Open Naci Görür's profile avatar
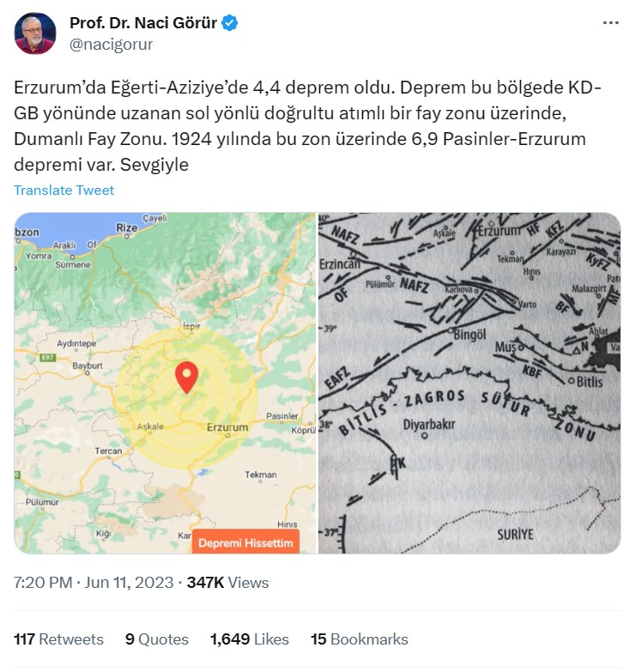Image resolution: width=635 pixels, height=672 pixels. tap(34, 33)
